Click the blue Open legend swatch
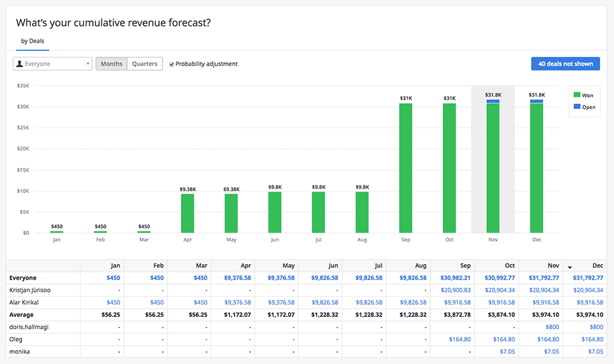The image size is (614, 364). (x=577, y=108)
